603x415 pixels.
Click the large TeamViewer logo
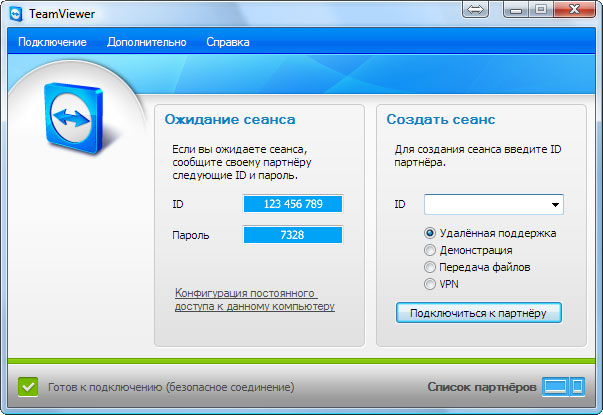click(74, 118)
